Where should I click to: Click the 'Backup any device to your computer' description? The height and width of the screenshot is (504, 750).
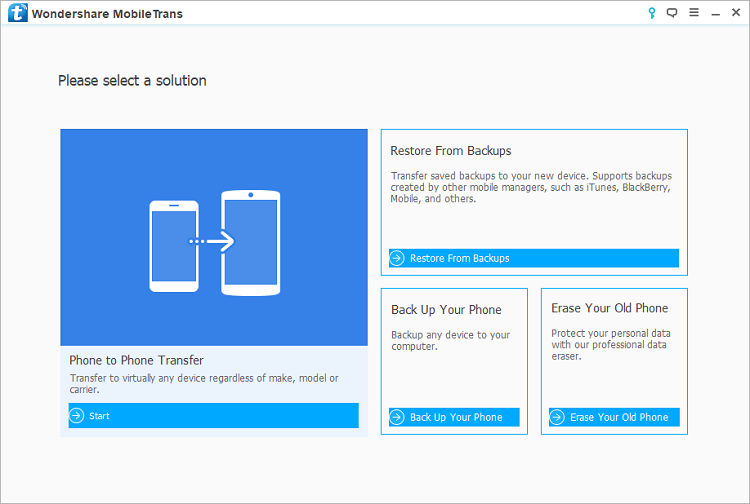(451, 340)
